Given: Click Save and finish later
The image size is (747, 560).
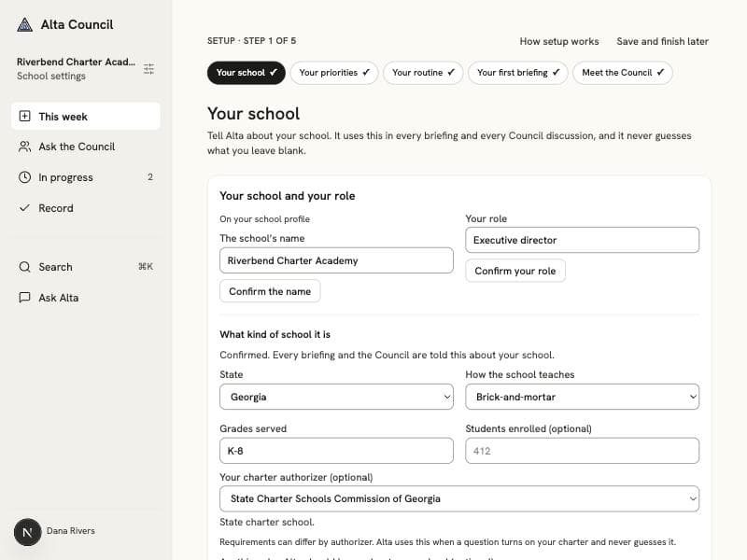Looking at the screenshot, I should (662, 41).
